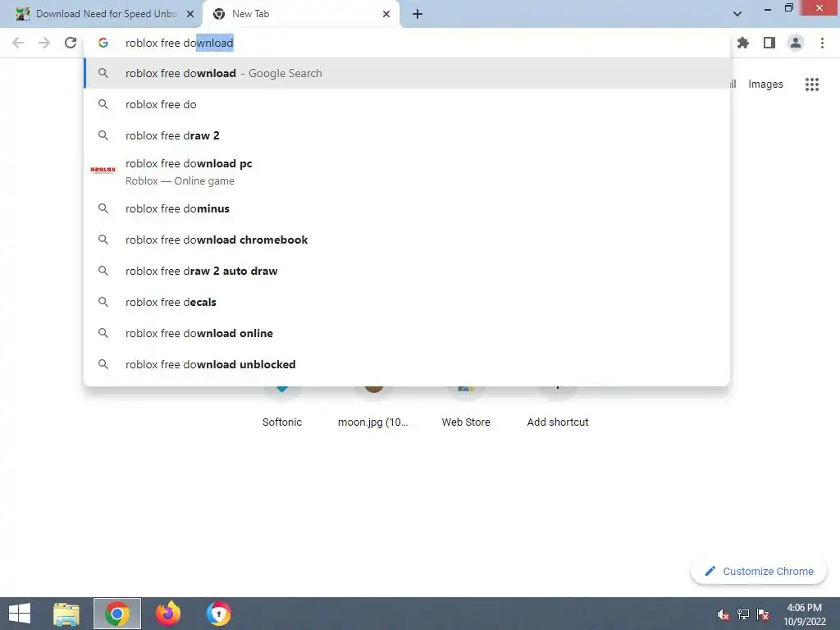Viewport: 840px width, 630px height.
Task: Toggle the side panel icon
Action: 769,43
